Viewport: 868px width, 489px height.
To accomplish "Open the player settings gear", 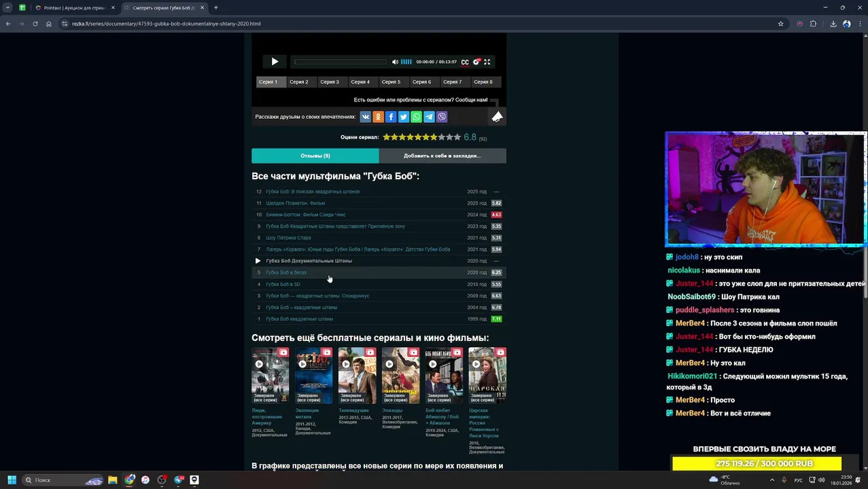I will 476,62.
